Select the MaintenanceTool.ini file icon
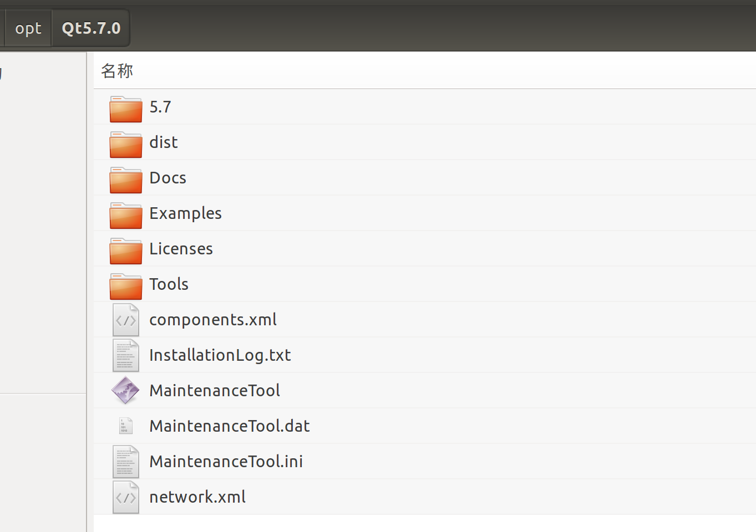This screenshot has height=532, width=756. click(x=126, y=462)
